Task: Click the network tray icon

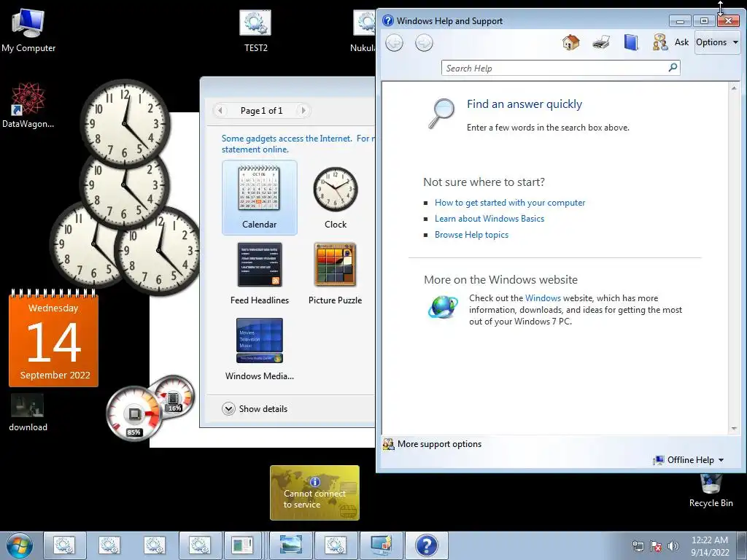Action: coord(638,546)
